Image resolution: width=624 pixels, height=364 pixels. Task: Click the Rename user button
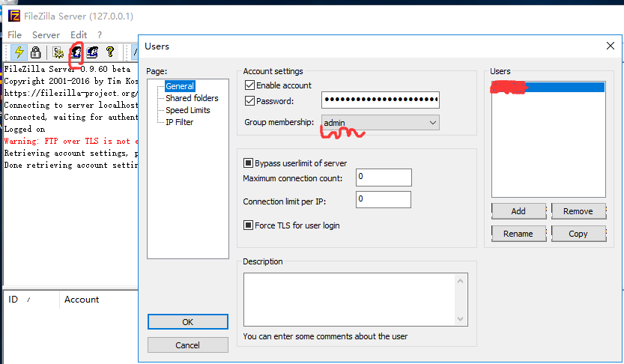[518, 234]
